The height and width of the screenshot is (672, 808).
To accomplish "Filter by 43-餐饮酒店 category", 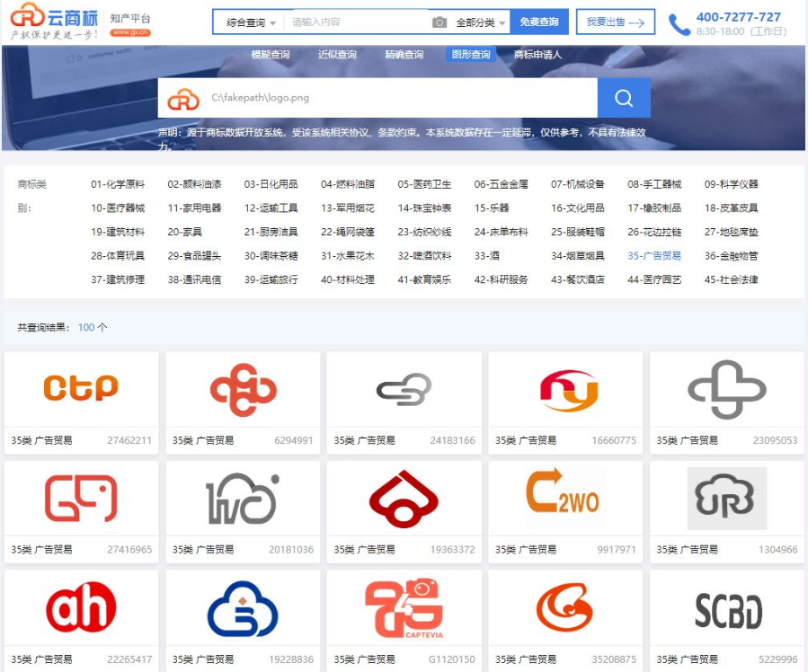I will [x=578, y=279].
